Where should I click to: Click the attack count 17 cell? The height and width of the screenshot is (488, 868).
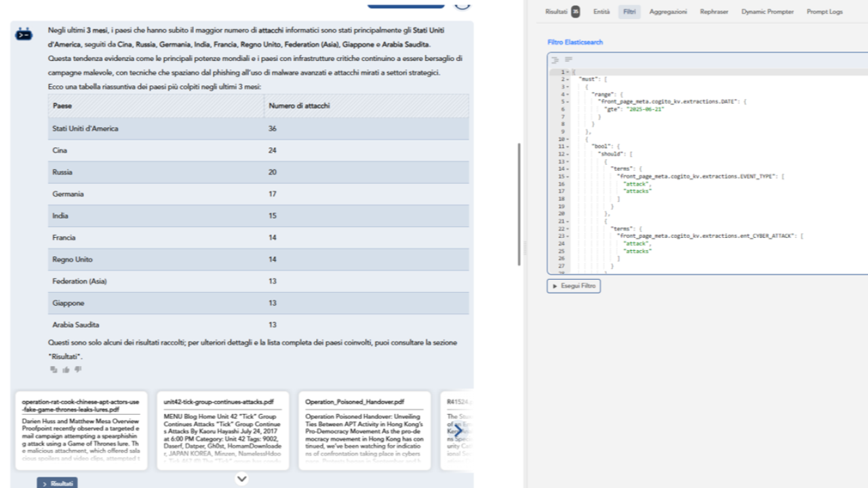pyautogui.click(x=366, y=194)
